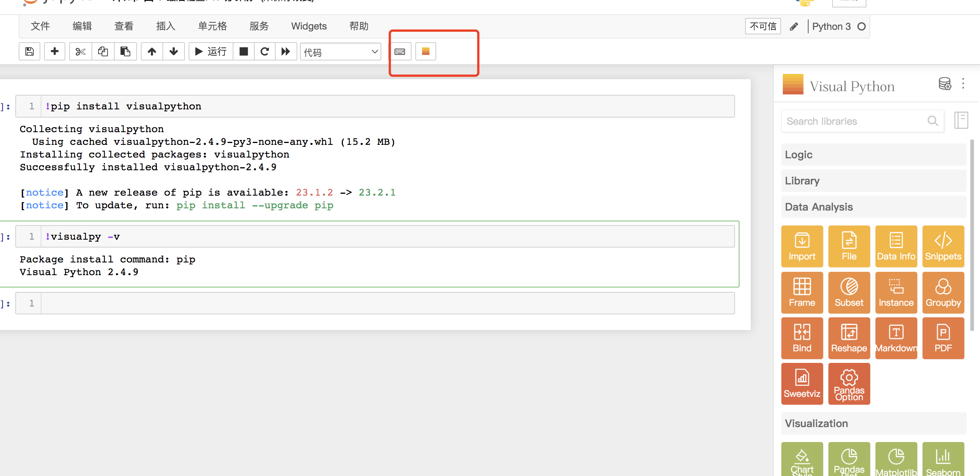Open the Subset tile

click(x=849, y=293)
